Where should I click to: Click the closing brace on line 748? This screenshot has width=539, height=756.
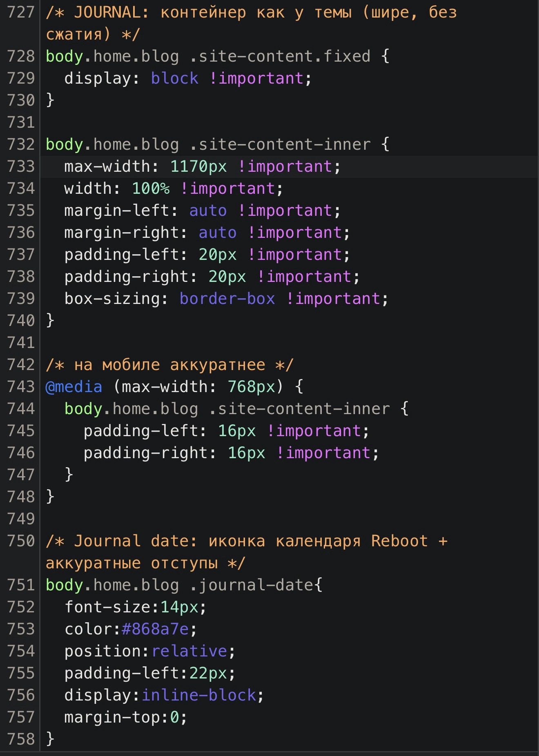[50, 497]
